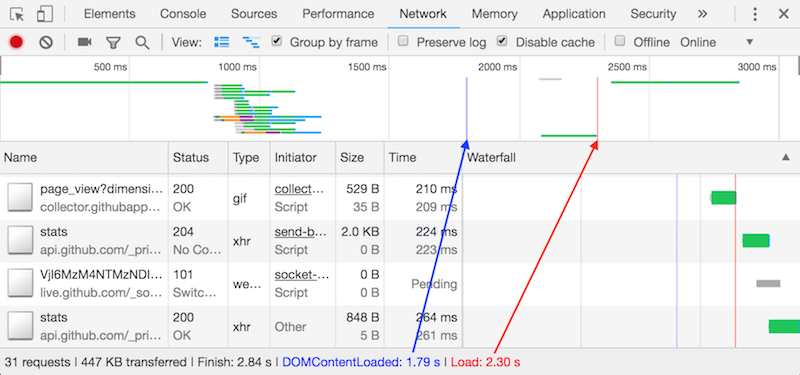The height and width of the screenshot is (375, 800).
Task: Capture screenshots with the camera icon
Action: pyautogui.click(x=84, y=42)
